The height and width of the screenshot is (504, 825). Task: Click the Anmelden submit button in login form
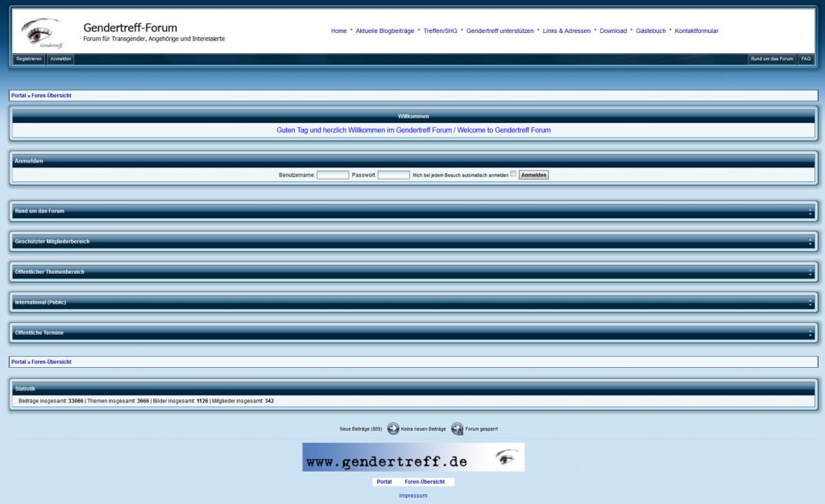coord(533,175)
